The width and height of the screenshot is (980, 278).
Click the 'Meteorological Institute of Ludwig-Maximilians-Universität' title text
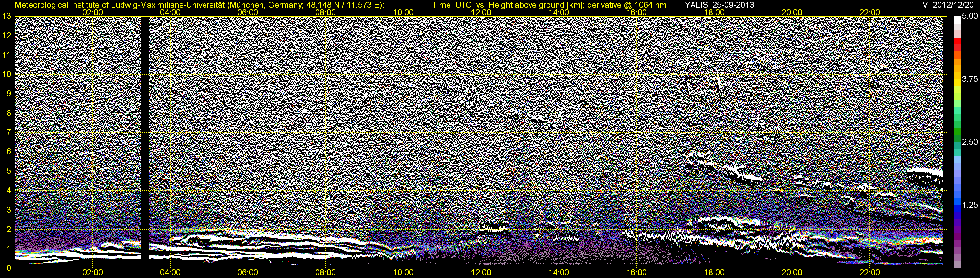(x=120, y=5)
